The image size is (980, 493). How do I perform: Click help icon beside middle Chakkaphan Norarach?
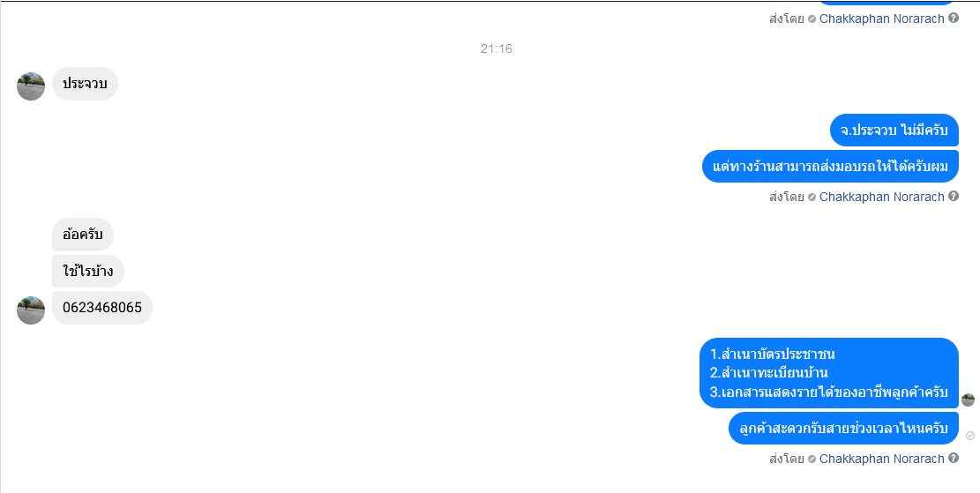coord(954,196)
